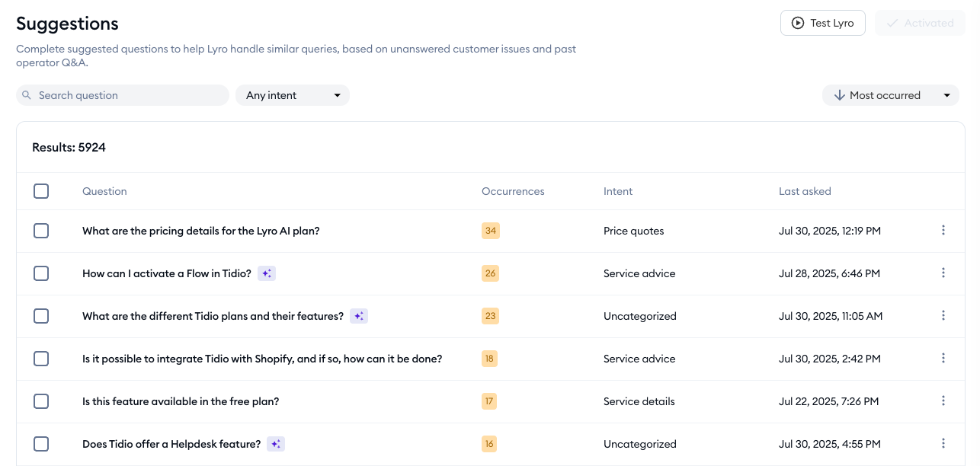The width and height of the screenshot is (980, 466).
Task: Click the 34 occurrences badge
Action: pyautogui.click(x=490, y=231)
